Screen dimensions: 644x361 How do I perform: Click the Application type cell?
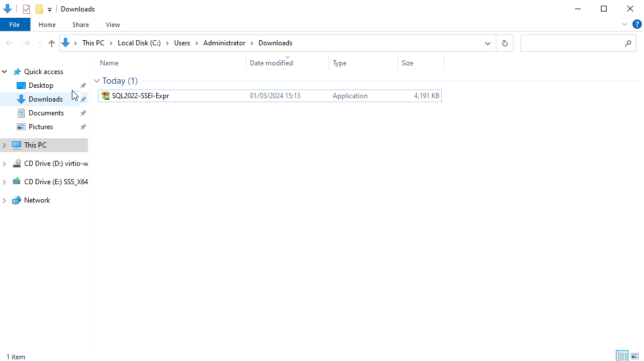pyautogui.click(x=350, y=96)
